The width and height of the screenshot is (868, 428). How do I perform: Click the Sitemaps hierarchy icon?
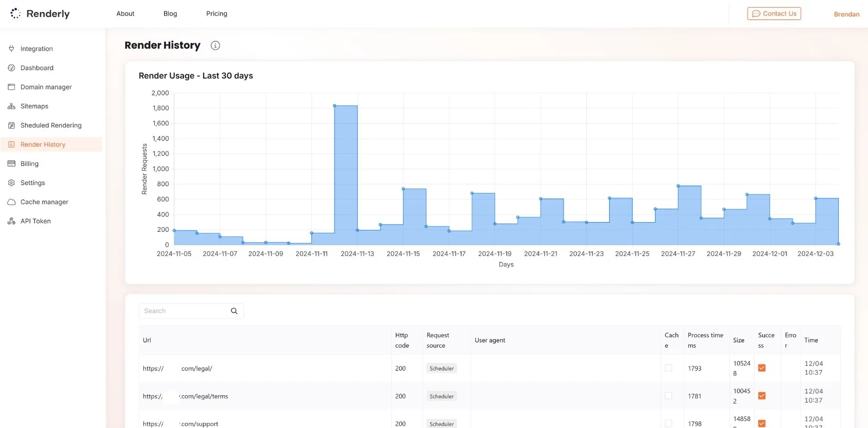11,106
